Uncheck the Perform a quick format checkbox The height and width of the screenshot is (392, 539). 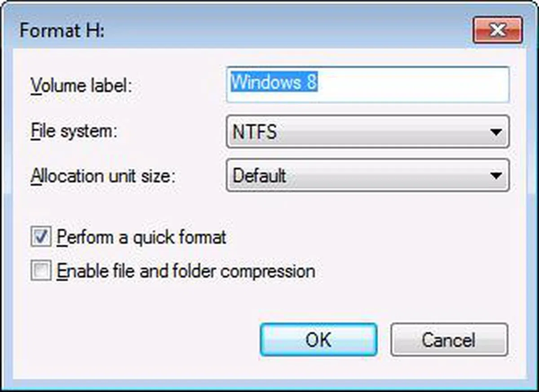pyautogui.click(x=41, y=237)
